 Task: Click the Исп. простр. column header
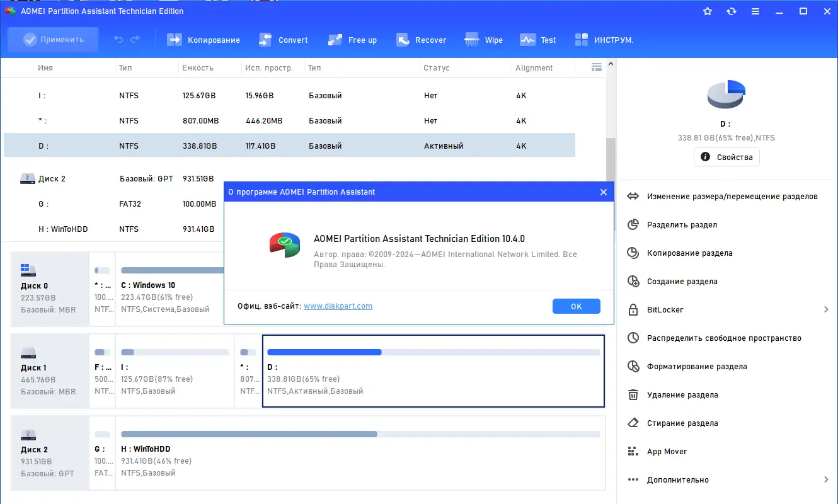click(x=269, y=68)
